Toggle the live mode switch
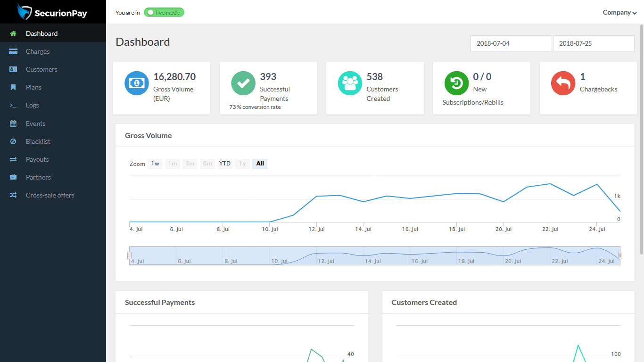Viewport: 644px width, 362px height. (164, 12)
